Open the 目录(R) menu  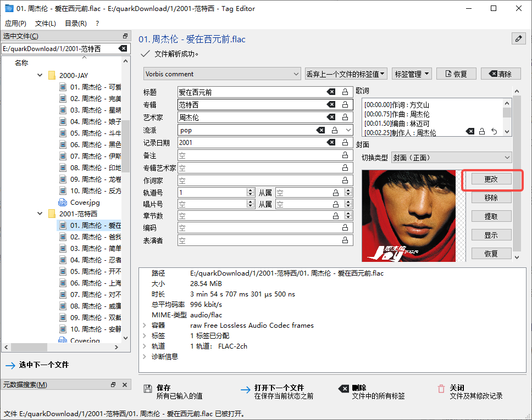tap(76, 24)
